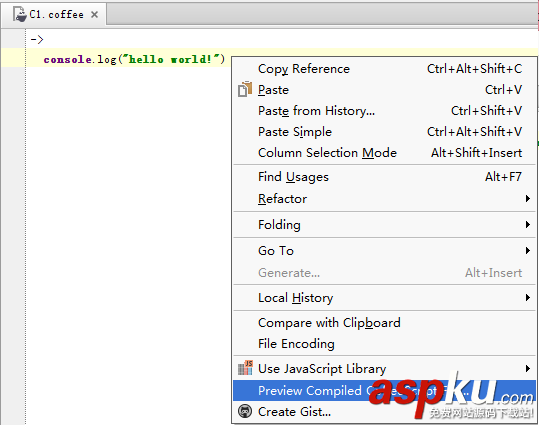539x425 pixels.
Task: Click the Alt+F7 shortcut text
Action: [503, 177]
